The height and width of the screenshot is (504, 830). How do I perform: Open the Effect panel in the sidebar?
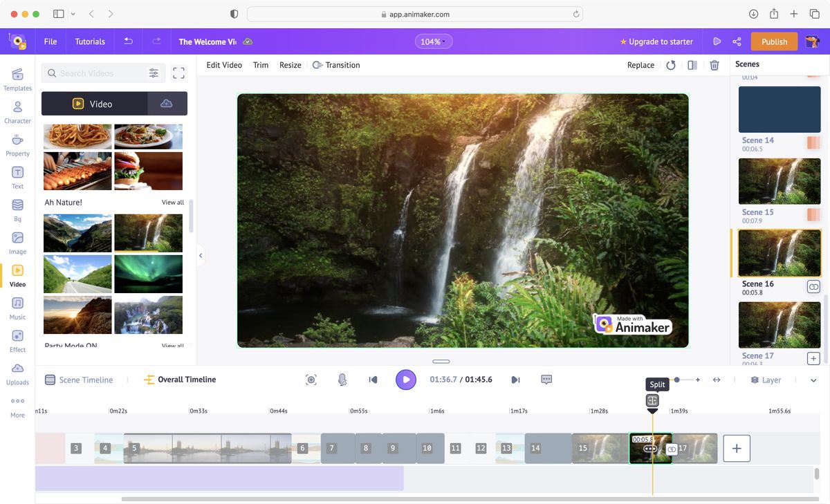pos(17,339)
